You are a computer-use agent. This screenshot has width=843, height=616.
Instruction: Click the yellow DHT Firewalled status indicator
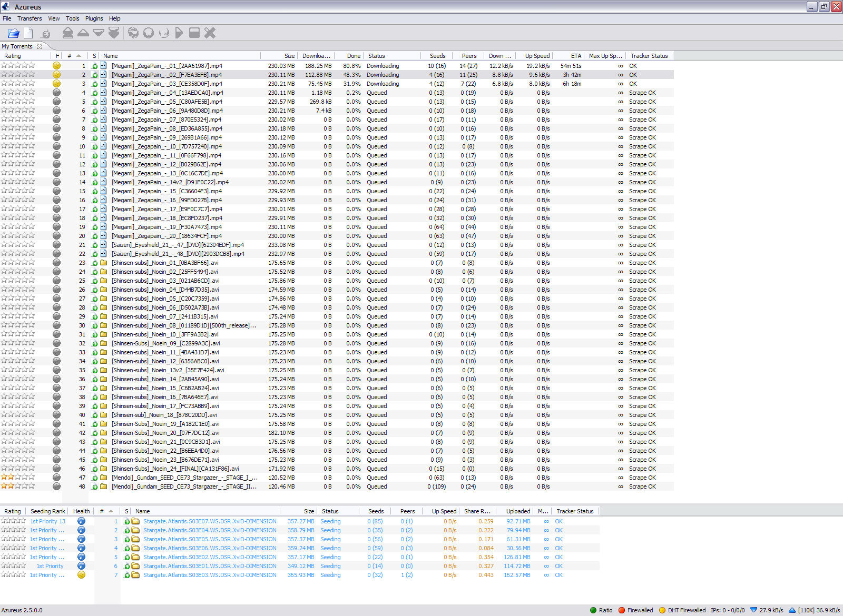pos(662,610)
